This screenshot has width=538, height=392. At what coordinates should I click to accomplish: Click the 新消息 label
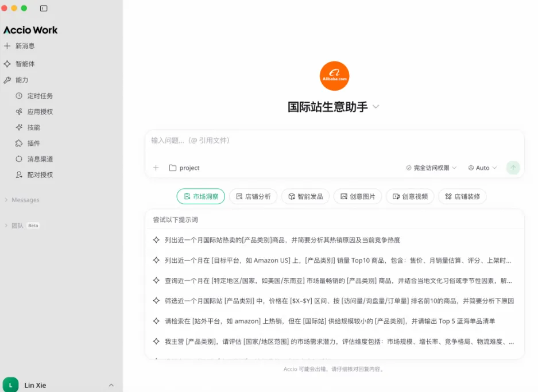25,45
